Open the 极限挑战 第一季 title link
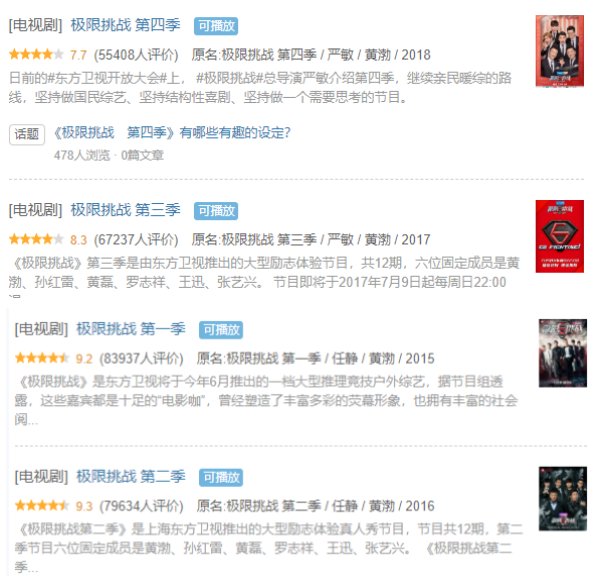 [131, 329]
